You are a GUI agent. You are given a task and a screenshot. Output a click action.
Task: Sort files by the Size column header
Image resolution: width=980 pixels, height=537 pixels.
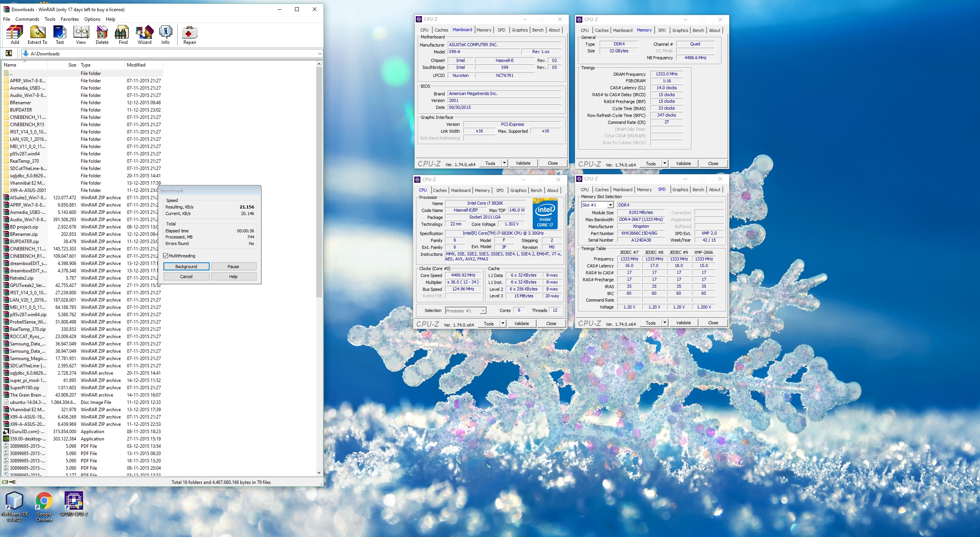tap(63, 65)
